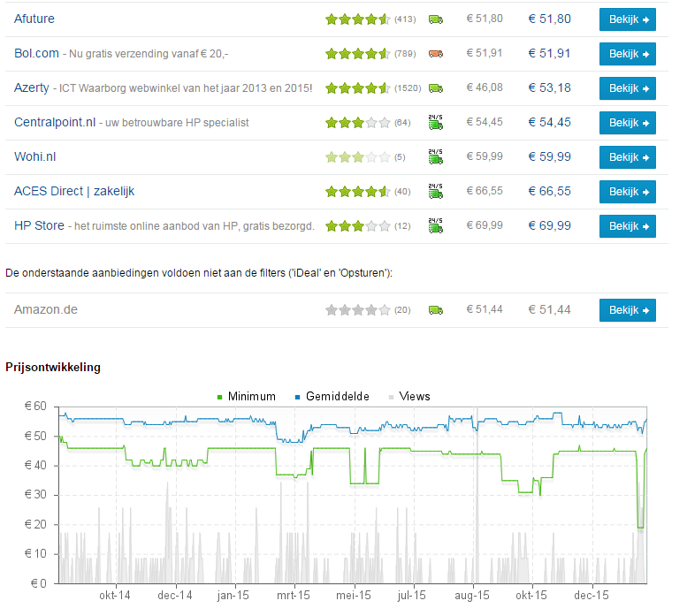Open the Centralpoint.nl shop link
Viewport: 687px width, 616px height.
coord(55,122)
